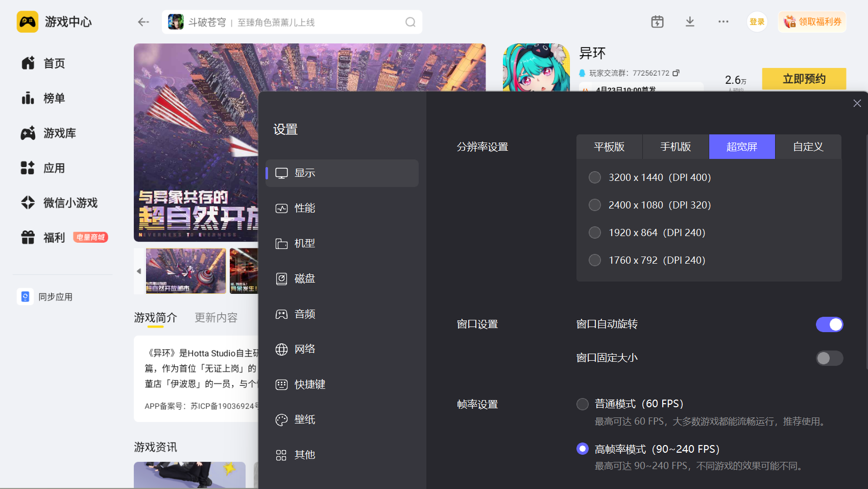Open the downloads arrow icon
The image size is (868, 489).
tap(690, 21)
